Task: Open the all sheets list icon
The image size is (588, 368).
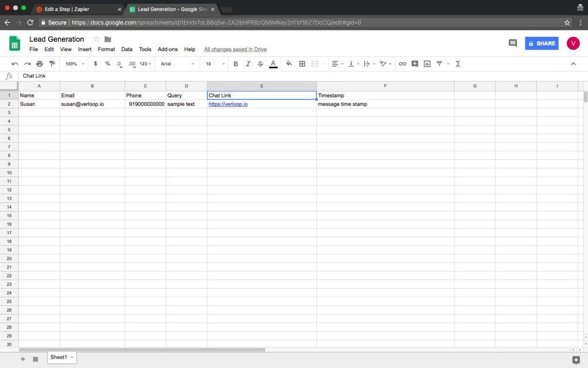Action: tap(35, 359)
